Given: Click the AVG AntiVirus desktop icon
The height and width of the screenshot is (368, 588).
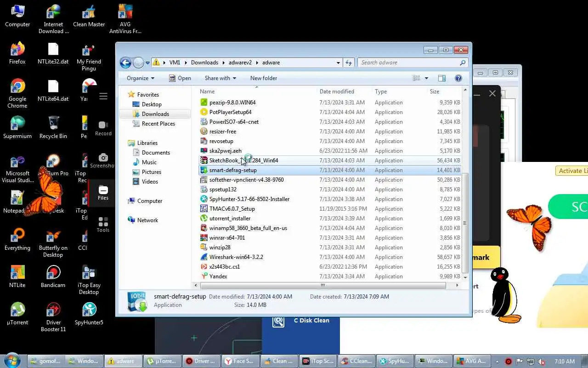Looking at the screenshot, I should pyautogui.click(x=125, y=19).
